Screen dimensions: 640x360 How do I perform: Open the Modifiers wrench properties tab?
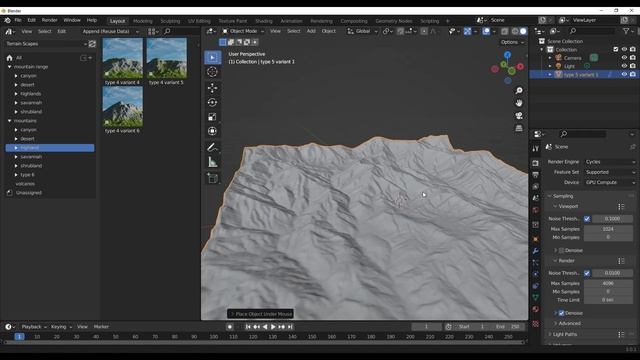tap(536, 251)
